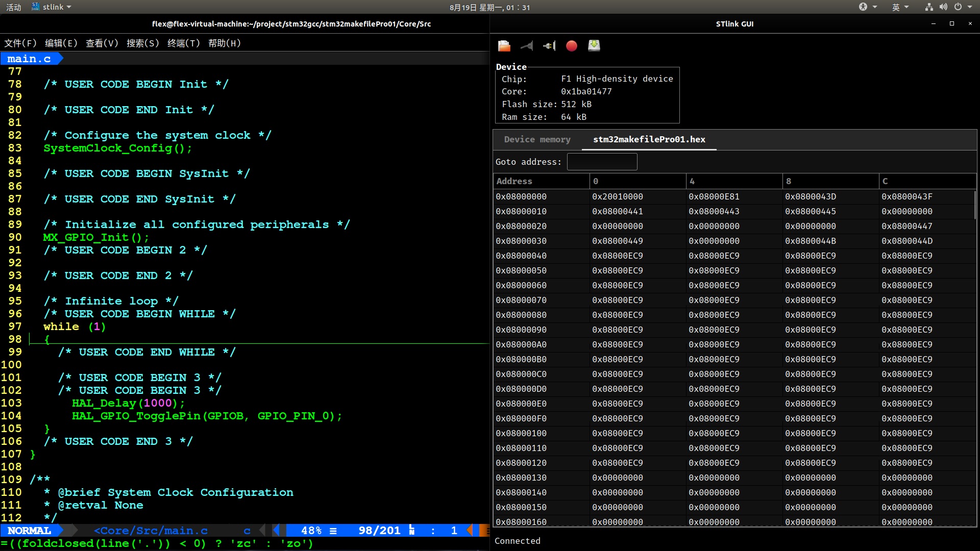Open the 终端(T) terminal menu

click(183, 43)
